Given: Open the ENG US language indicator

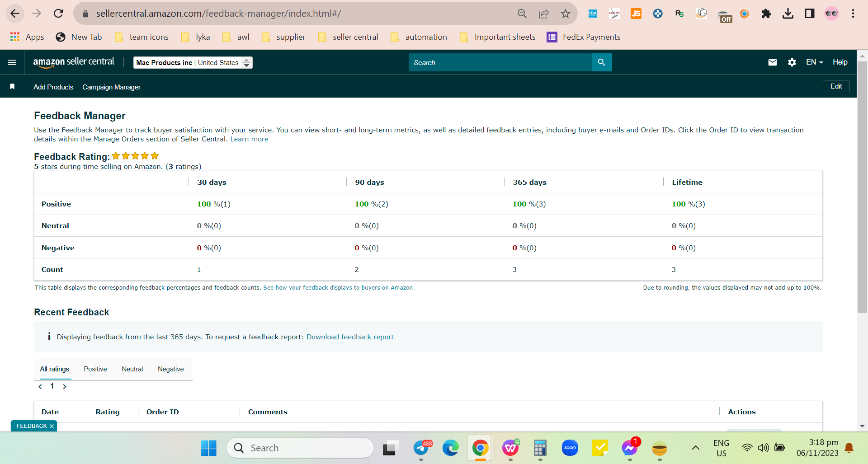Looking at the screenshot, I should coord(722,448).
